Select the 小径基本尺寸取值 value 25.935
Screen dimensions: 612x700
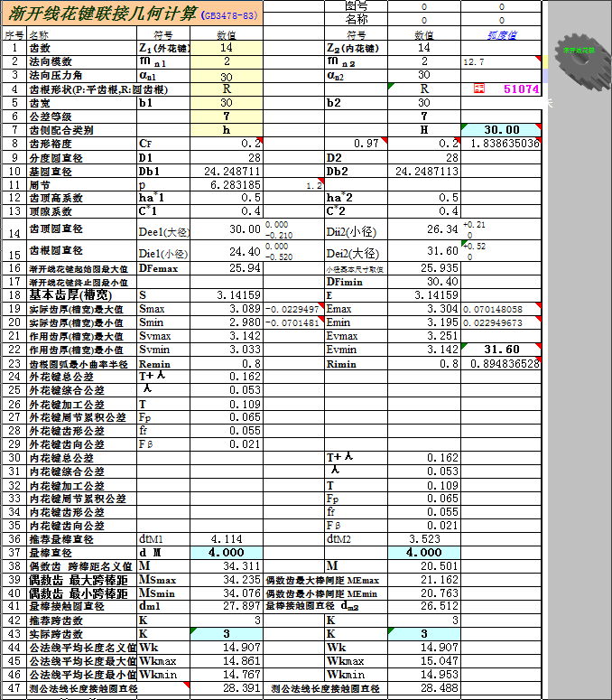tap(423, 268)
